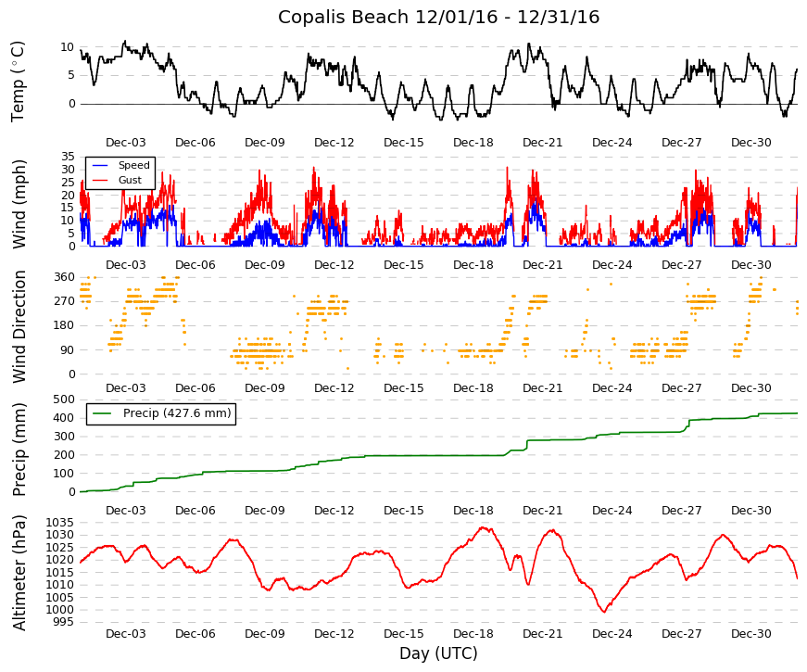
Task: Click the Temp (°C) axis label
Action: [x=18, y=82]
